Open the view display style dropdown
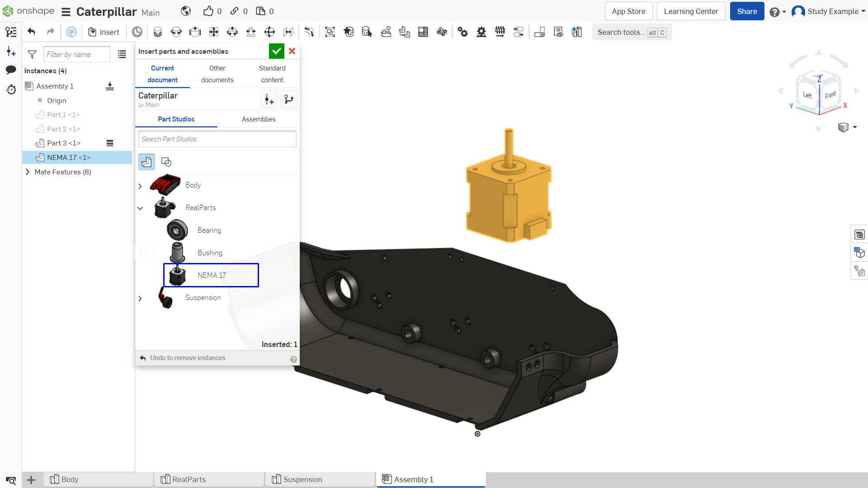The height and width of the screenshot is (488, 868). (848, 127)
